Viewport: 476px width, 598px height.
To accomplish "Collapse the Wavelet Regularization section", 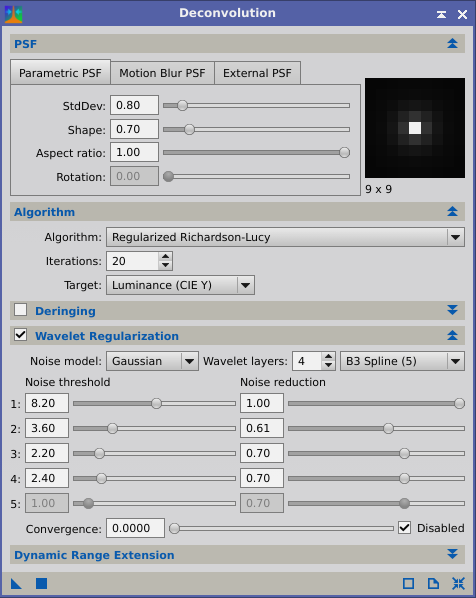I will (x=452, y=336).
